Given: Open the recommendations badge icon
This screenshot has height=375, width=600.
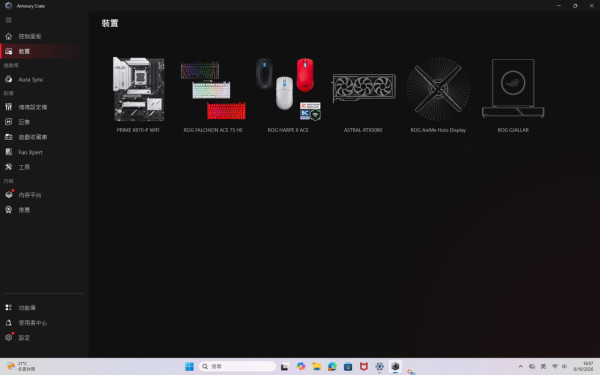Looking at the screenshot, I should 8,210.
